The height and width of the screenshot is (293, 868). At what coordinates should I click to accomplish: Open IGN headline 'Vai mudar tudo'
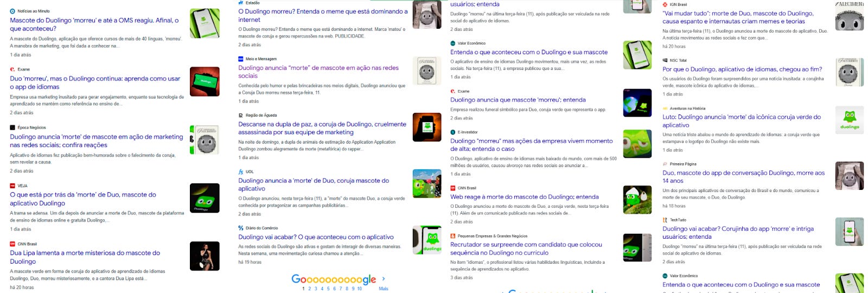tap(738, 17)
